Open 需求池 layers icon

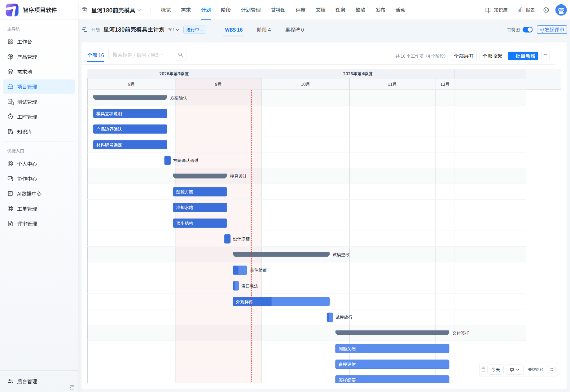click(10, 72)
